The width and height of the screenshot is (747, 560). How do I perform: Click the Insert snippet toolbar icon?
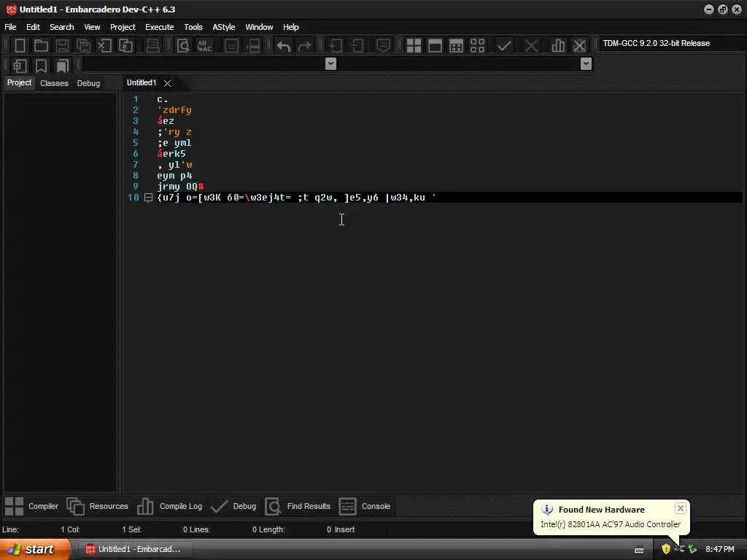[20, 66]
